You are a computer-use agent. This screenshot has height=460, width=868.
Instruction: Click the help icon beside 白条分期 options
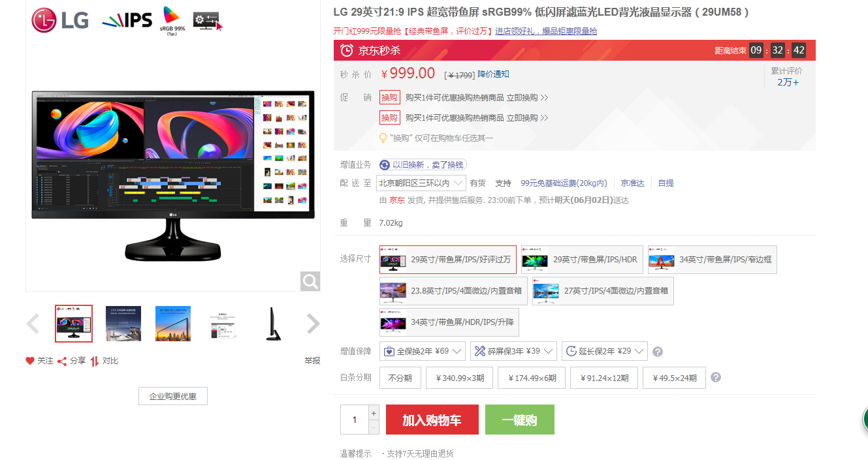[x=716, y=377]
